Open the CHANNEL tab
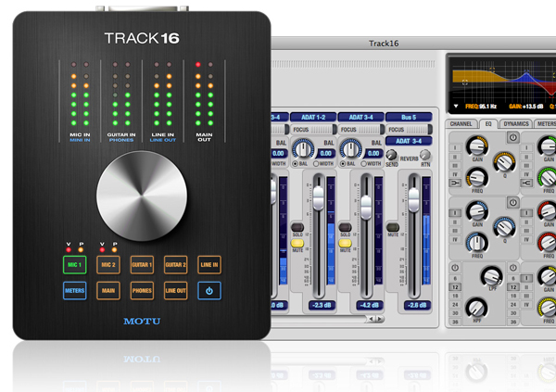This screenshot has width=556, height=392. pyautogui.click(x=461, y=123)
